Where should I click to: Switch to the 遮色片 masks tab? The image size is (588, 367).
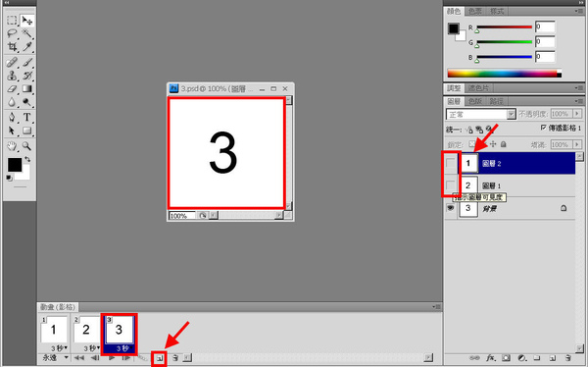[478, 88]
